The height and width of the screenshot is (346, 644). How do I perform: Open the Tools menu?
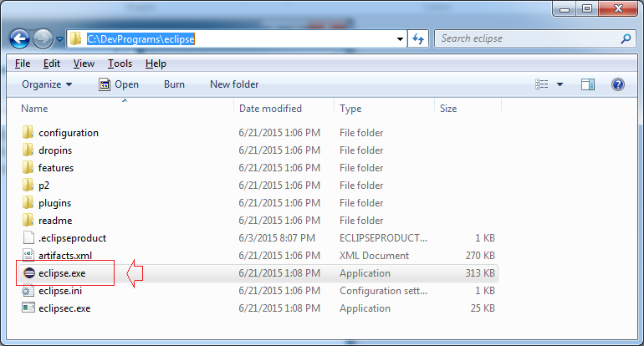click(x=120, y=64)
